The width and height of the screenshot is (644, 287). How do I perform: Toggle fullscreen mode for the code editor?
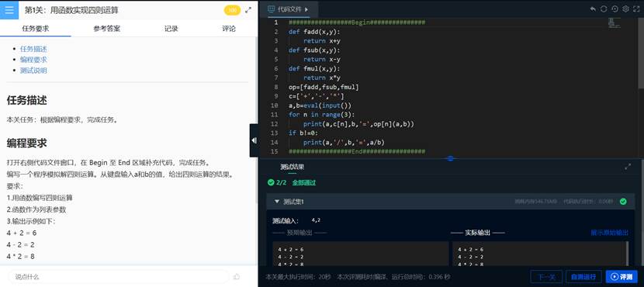point(636,9)
